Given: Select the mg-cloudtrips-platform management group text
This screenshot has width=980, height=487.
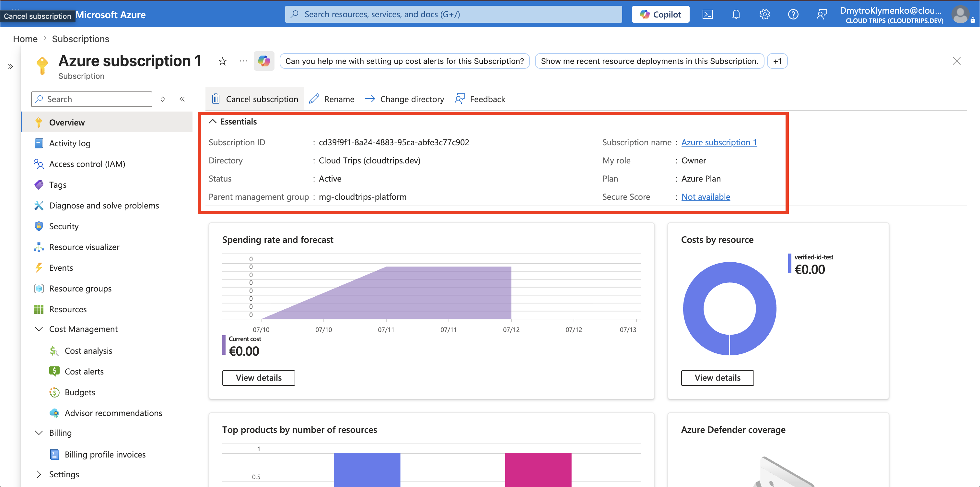Looking at the screenshot, I should [x=363, y=197].
